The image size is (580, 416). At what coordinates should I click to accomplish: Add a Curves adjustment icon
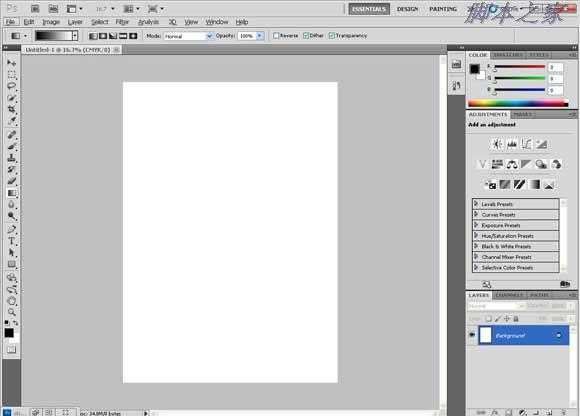coord(526,144)
